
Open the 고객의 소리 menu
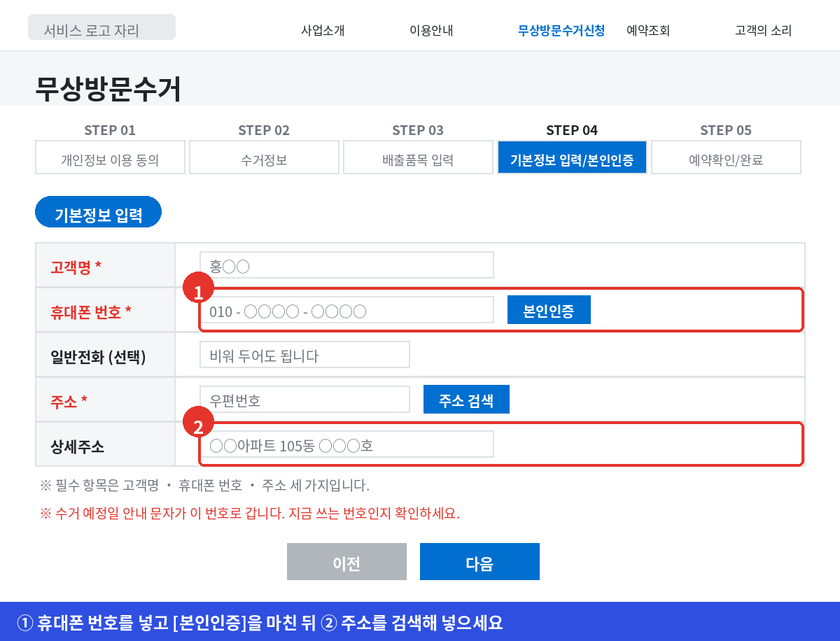[763, 31]
